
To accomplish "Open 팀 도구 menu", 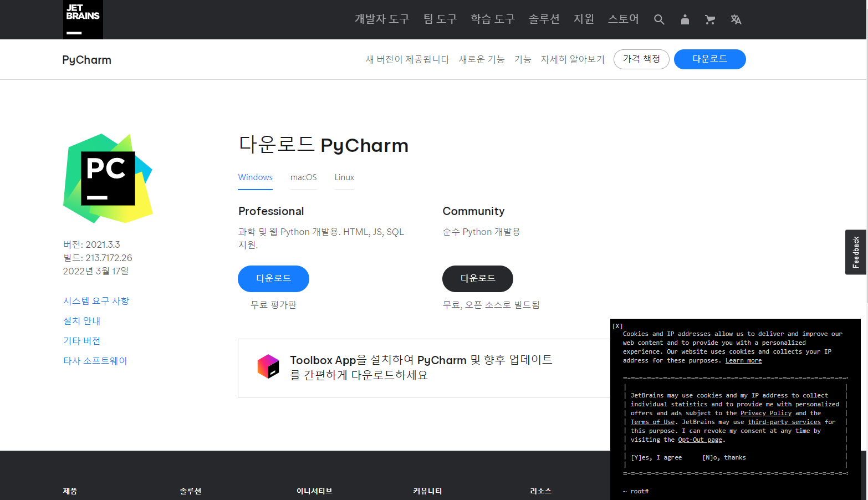I will point(440,19).
